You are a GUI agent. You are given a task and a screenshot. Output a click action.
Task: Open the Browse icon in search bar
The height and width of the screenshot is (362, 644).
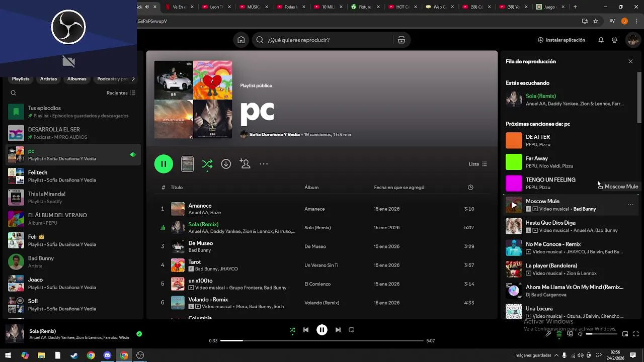401,40
